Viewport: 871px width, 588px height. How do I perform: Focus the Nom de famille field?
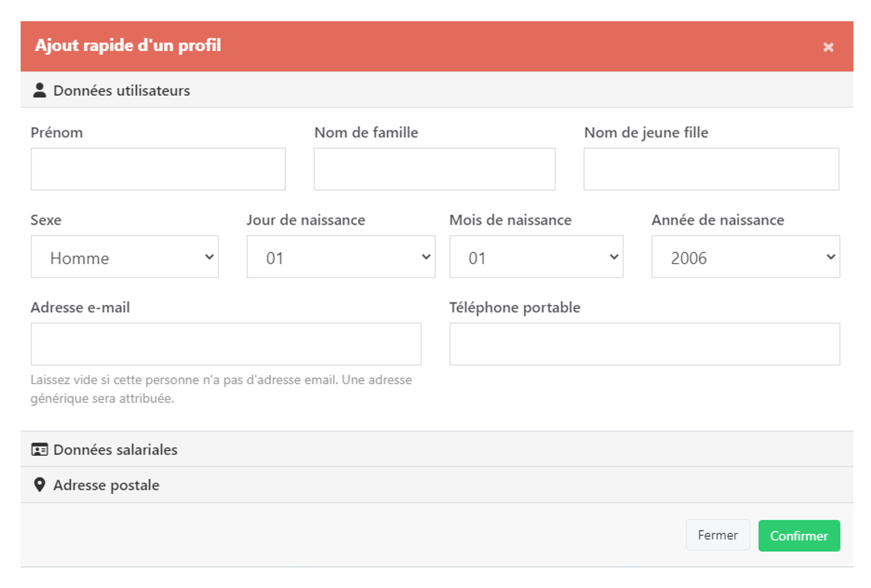(x=434, y=169)
